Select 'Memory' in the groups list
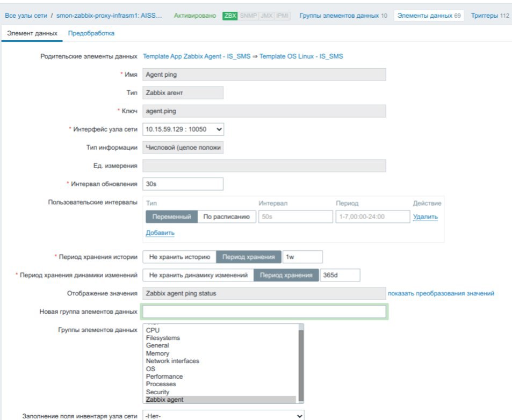 point(221,353)
